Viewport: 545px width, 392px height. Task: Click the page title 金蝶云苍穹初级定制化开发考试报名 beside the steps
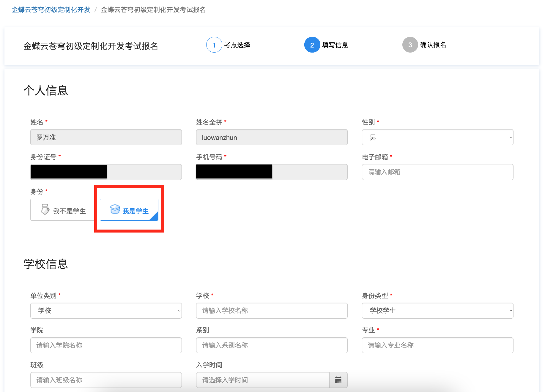click(x=91, y=46)
